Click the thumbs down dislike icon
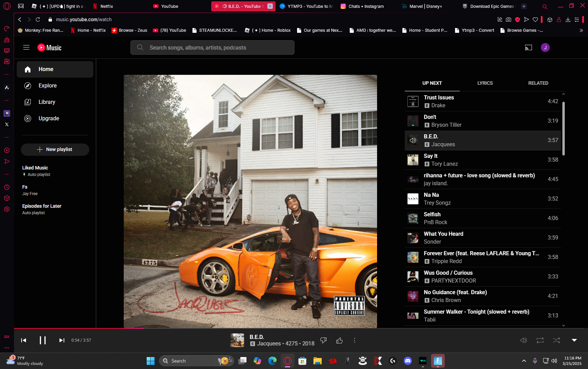 pos(323,340)
